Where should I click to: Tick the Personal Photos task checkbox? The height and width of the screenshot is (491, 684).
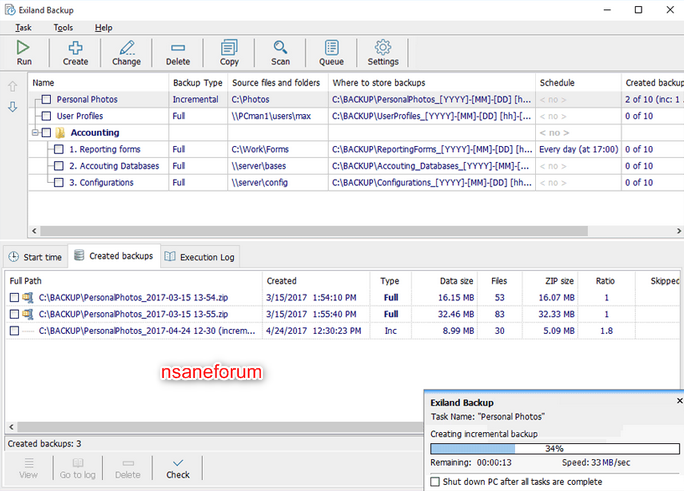pos(46,99)
